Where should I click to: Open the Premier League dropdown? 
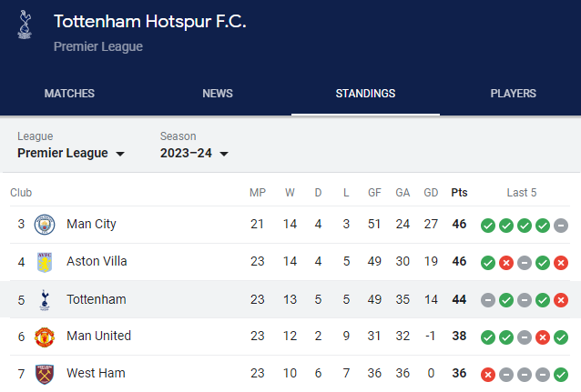tap(71, 153)
